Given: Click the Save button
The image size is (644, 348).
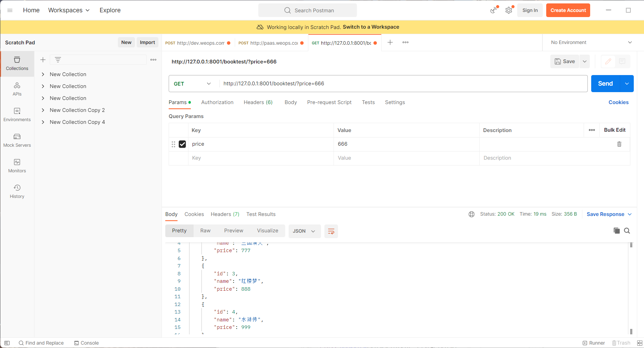Looking at the screenshot, I should point(565,61).
